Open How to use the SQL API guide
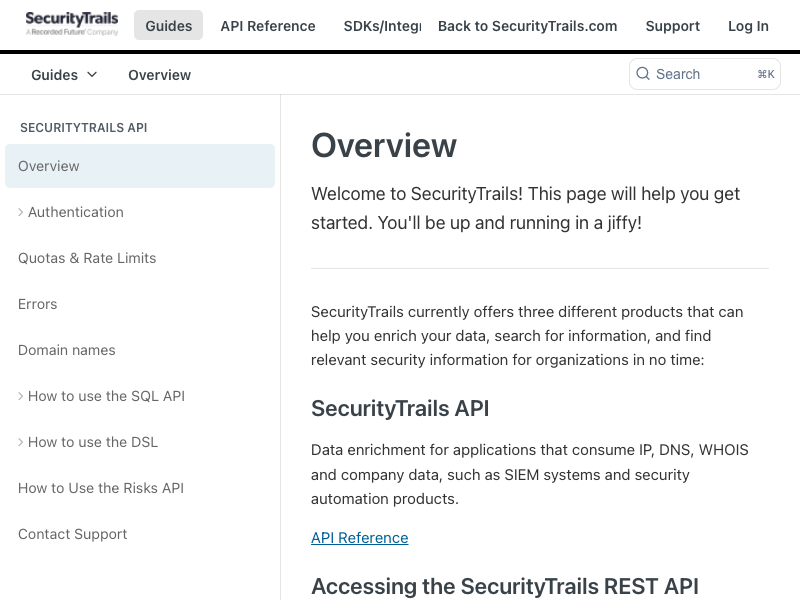800x600 pixels. [x=106, y=396]
